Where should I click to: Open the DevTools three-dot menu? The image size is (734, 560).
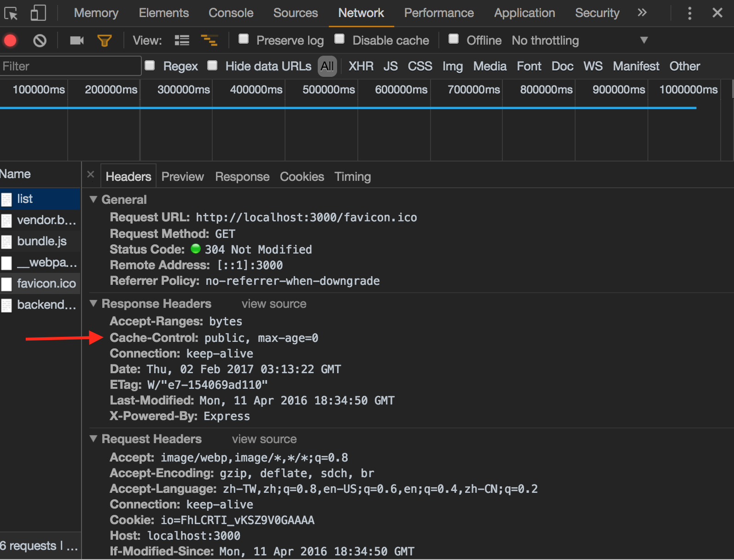(x=689, y=13)
